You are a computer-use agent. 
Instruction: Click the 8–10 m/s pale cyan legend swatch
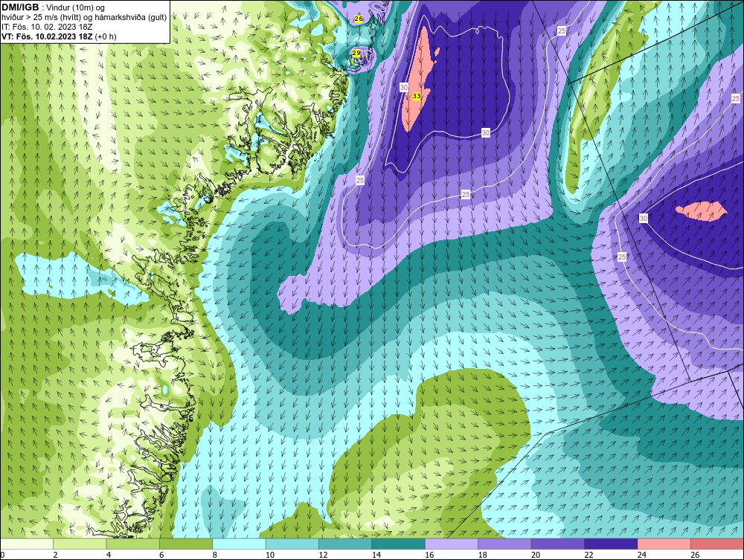coord(239,544)
